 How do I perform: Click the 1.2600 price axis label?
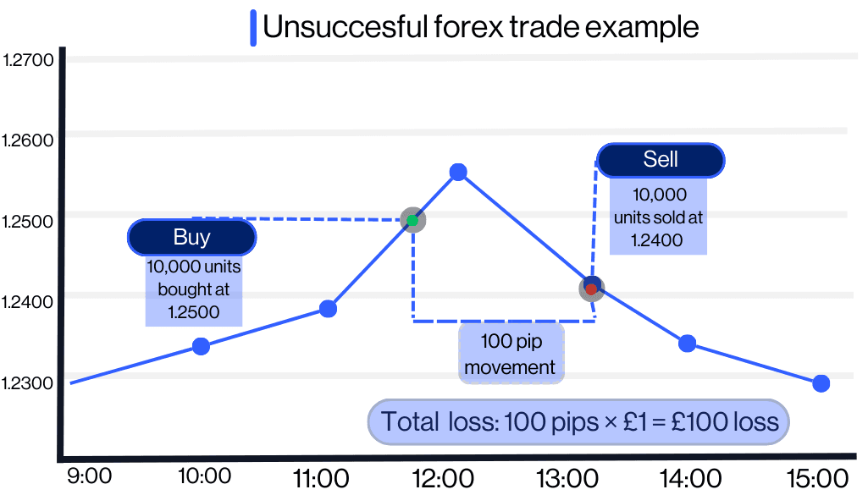(x=28, y=140)
